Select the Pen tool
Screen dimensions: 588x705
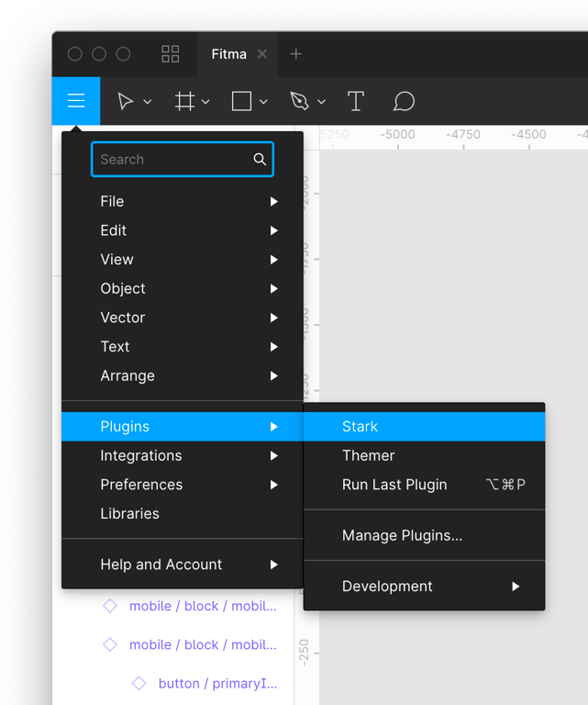(299, 101)
